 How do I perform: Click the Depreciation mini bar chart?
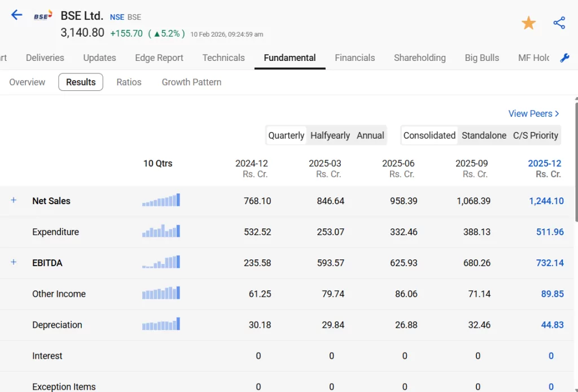tap(161, 324)
